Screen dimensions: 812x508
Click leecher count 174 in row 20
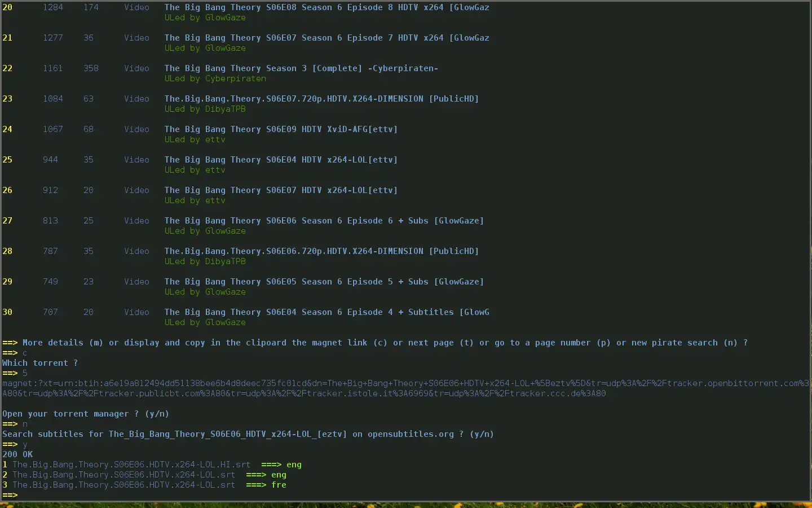91,7
